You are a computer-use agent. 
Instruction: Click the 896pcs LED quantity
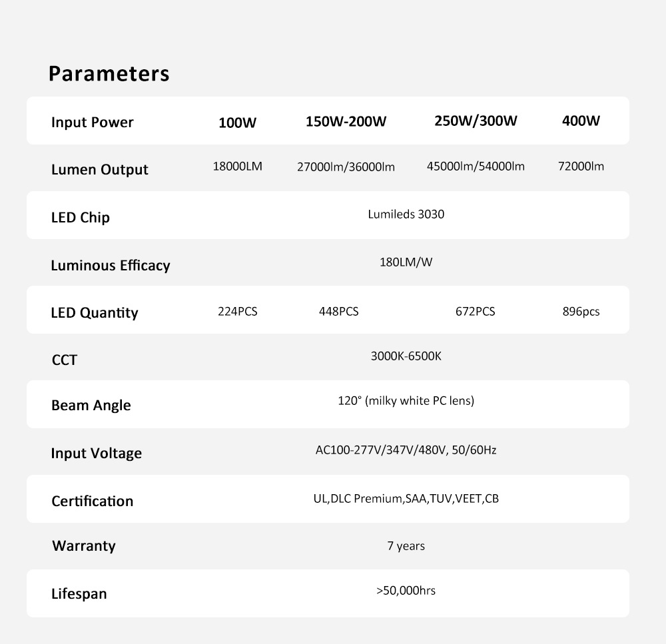tap(581, 312)
